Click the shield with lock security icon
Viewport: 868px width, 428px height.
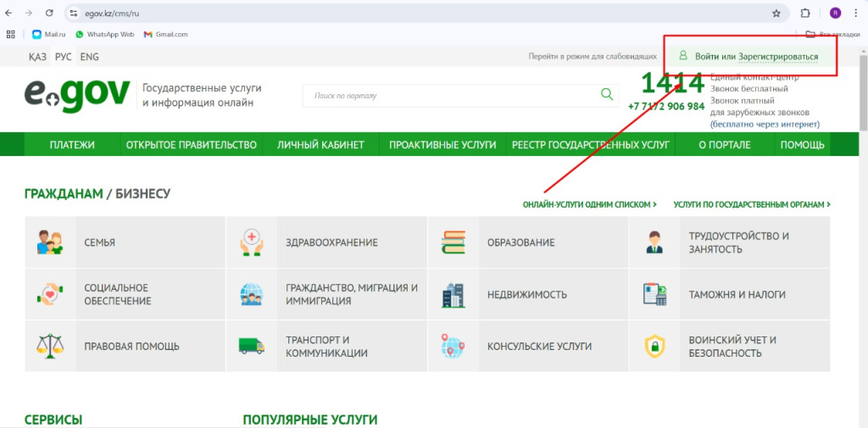click(x=654, y=346)
